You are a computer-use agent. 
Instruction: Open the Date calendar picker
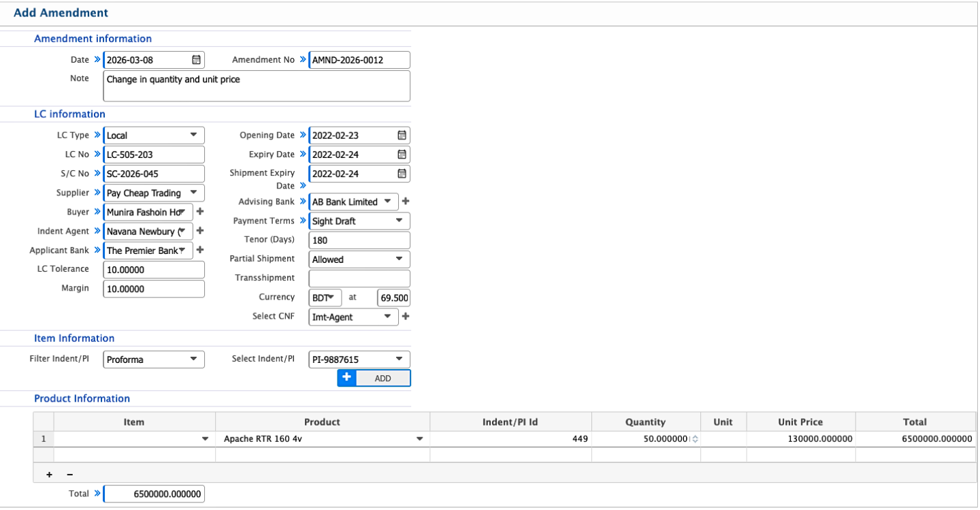[x=196, y=59]
